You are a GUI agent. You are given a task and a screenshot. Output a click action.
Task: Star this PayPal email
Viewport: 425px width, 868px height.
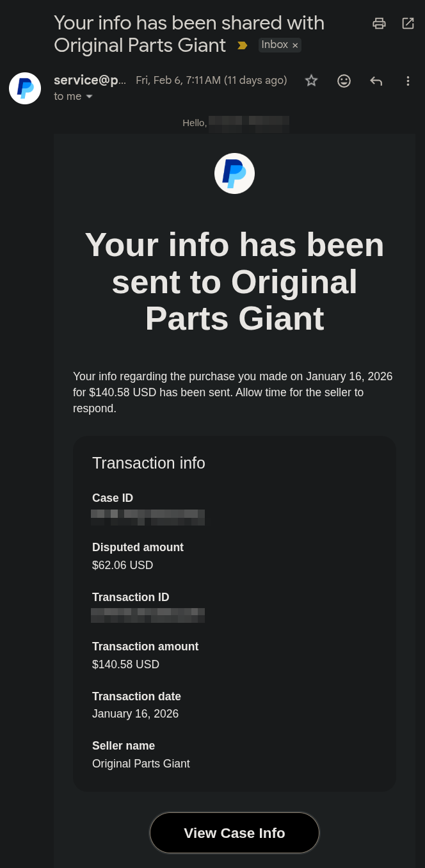(311, 81)
